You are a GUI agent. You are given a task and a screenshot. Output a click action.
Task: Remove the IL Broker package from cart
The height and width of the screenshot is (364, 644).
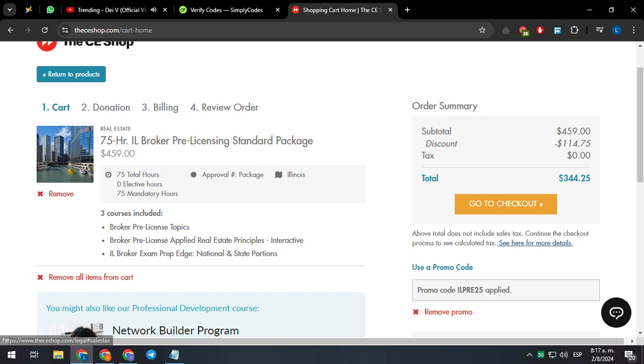(55, 194)
